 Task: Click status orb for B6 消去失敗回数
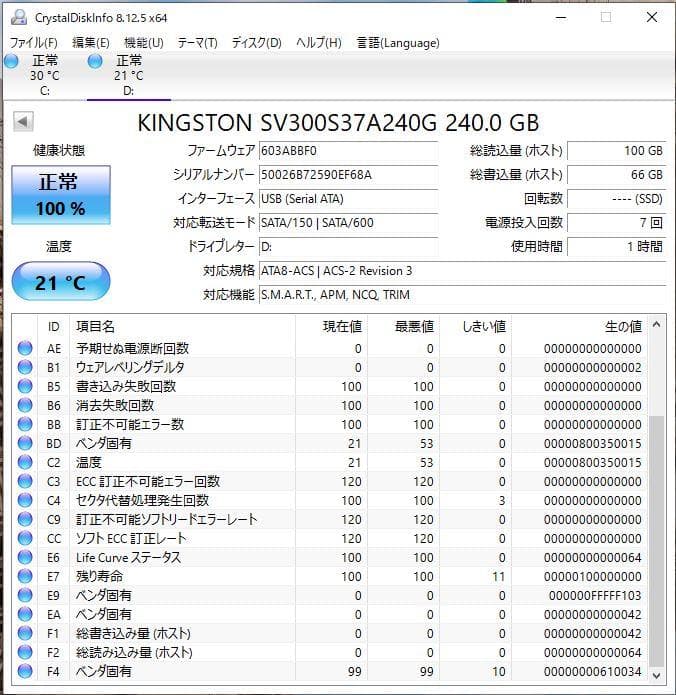(25, 406)
